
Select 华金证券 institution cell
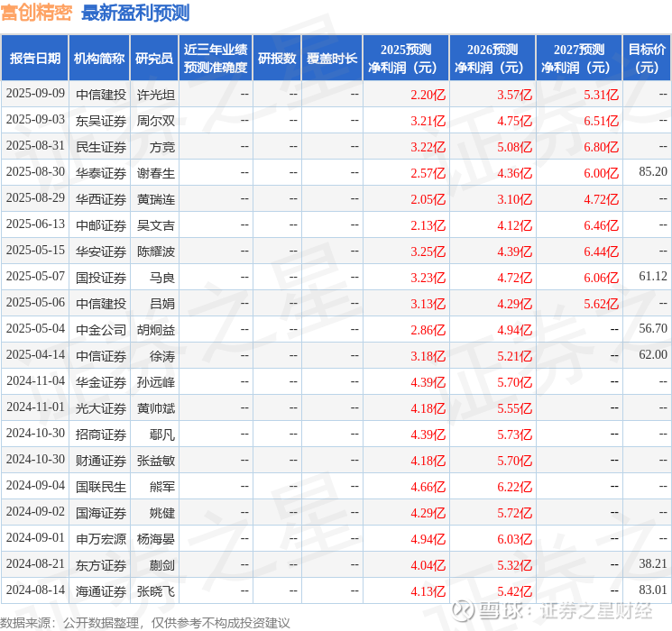pos(101,382)
